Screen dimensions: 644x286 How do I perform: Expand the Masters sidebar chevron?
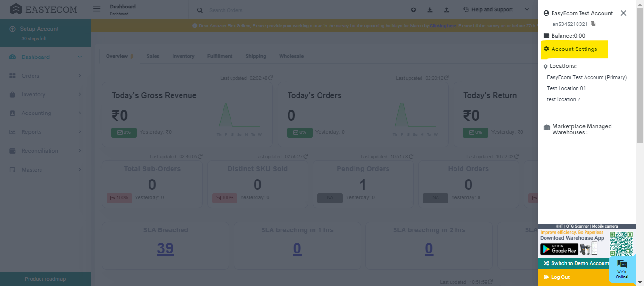click(x=80, y=170)
